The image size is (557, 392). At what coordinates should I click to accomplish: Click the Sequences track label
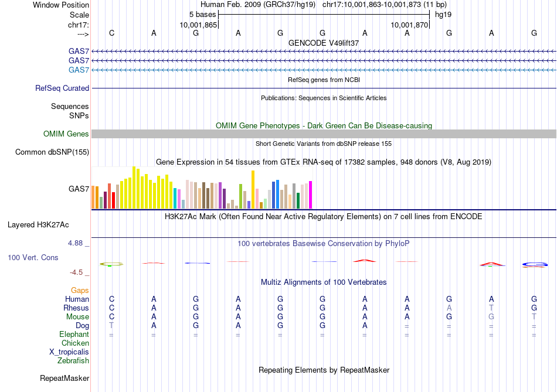pos(70,106)
